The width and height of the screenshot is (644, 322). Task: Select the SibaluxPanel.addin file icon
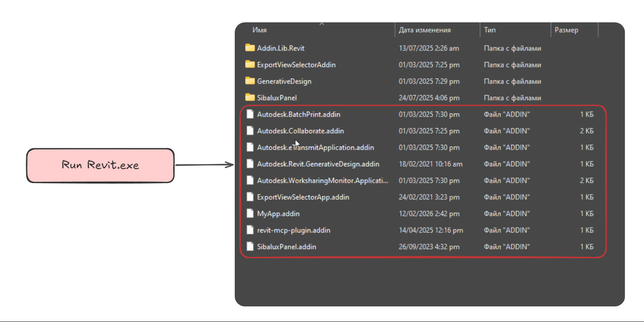(x=250, y=247)
